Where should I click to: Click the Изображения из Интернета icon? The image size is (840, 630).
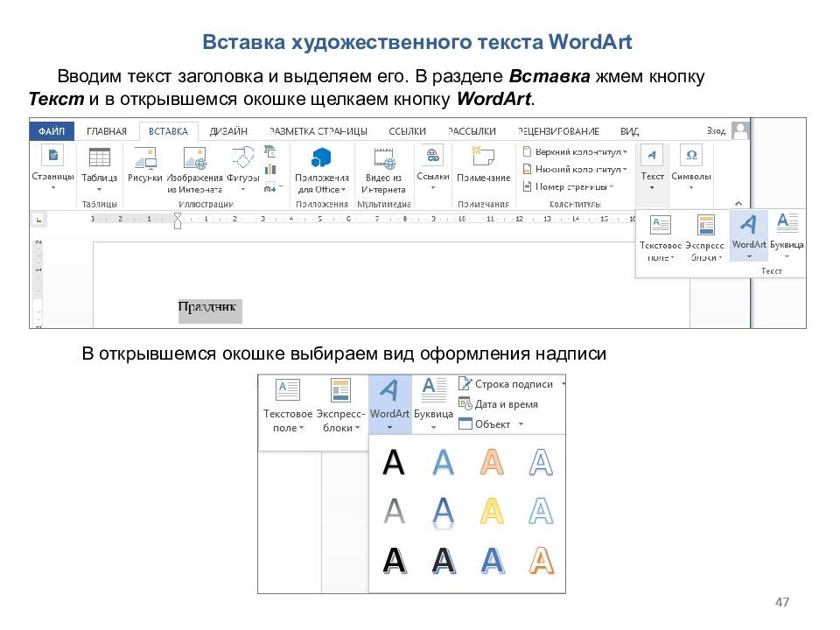(x=194, y=169)
